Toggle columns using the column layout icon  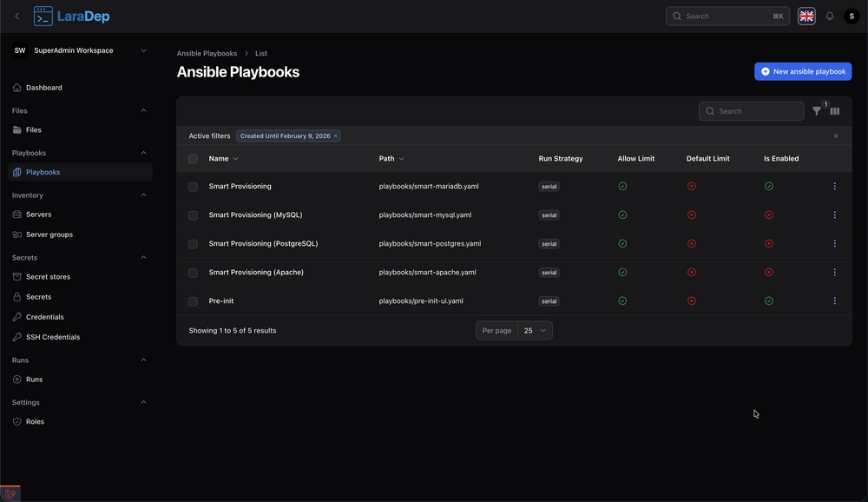coord(835,111)
